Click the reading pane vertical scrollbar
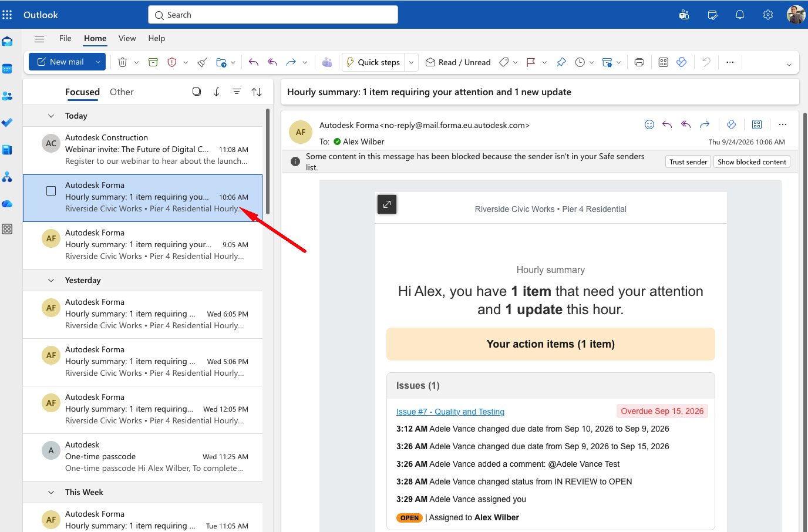Screen dimensions: 808x532 (805, 321)
